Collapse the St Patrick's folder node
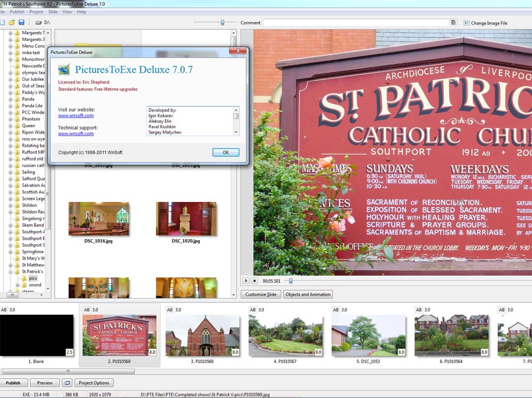This screenshot has height=398, width=532. tap(11, 272)
